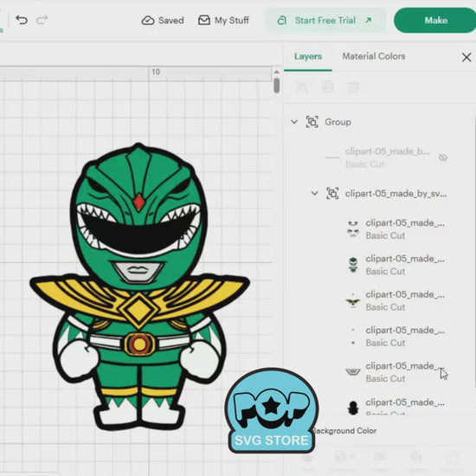Click the Start Free Trial button
Image resolution: width=476 pixels, height=476 pixels.
(325, 21)
